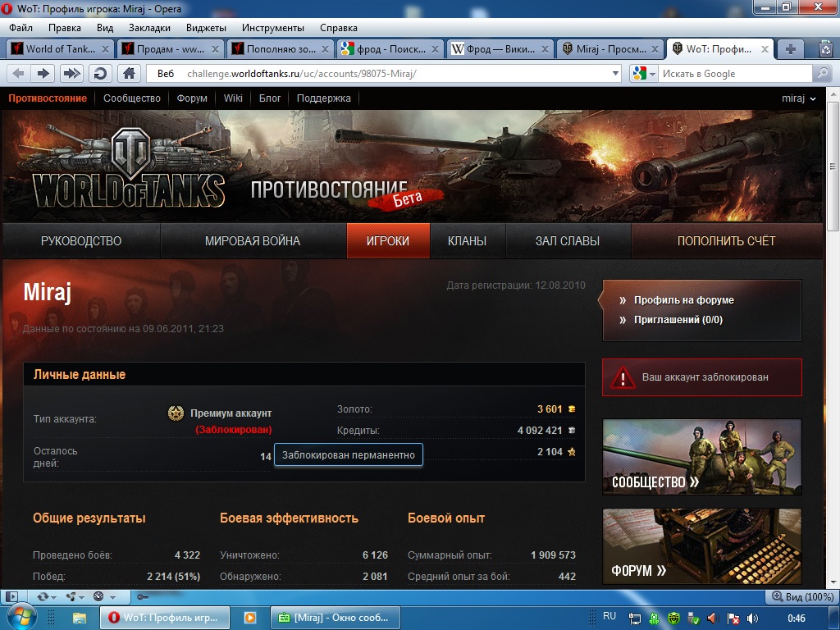Open the РУКОВОДСТВО navigation tab
Viewport: 840px width, 630px height.
pos(81,241)
